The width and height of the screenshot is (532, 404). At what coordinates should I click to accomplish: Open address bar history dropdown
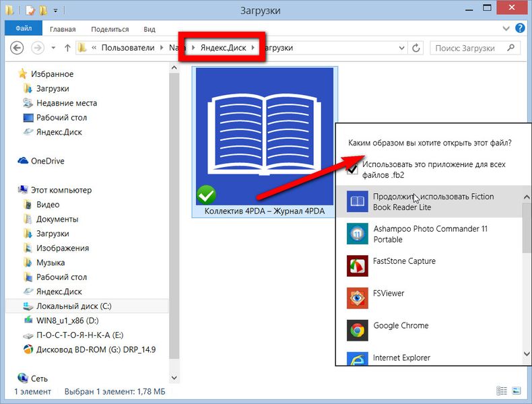coord(401,48)
